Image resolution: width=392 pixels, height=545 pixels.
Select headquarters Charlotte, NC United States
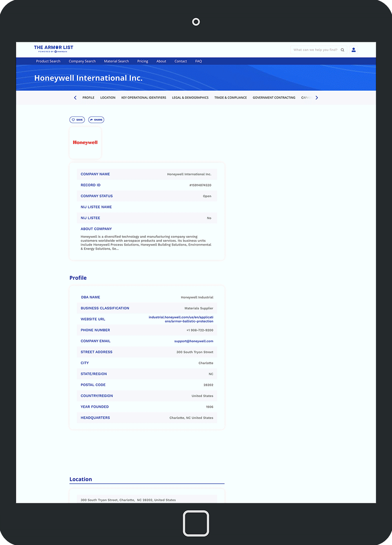pos(191,418)
